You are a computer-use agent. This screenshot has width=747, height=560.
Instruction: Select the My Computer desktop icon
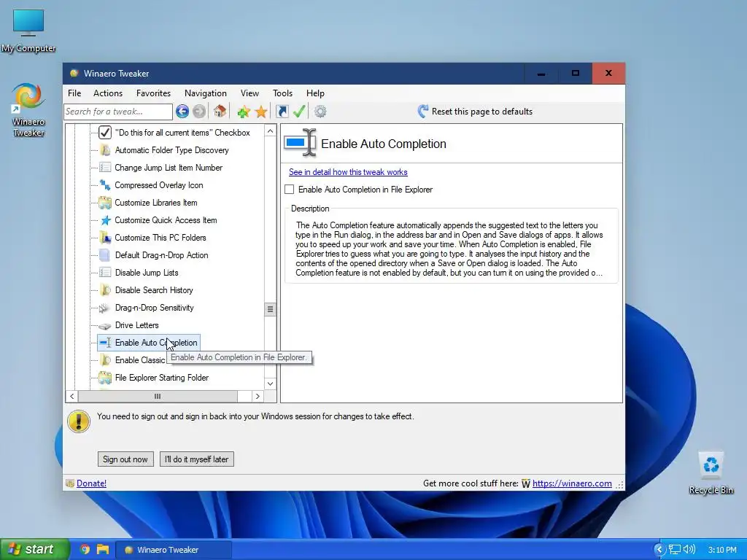[x=28, y=23]
